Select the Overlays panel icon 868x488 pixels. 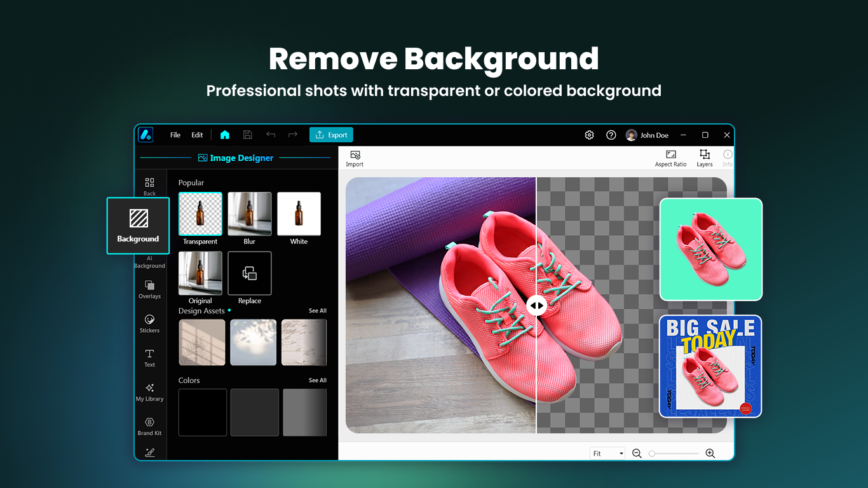coord(149,288)
